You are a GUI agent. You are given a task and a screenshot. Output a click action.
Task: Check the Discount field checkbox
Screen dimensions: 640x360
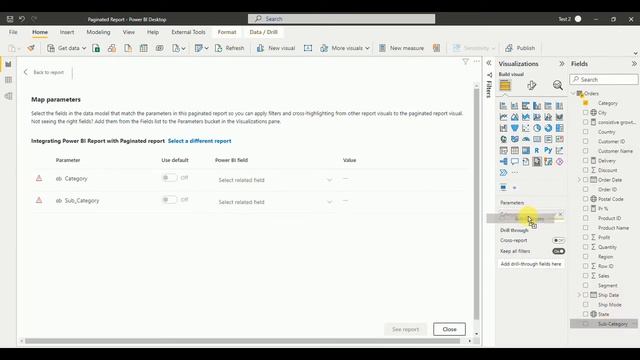pyautogui.click(x=585, y=170)
